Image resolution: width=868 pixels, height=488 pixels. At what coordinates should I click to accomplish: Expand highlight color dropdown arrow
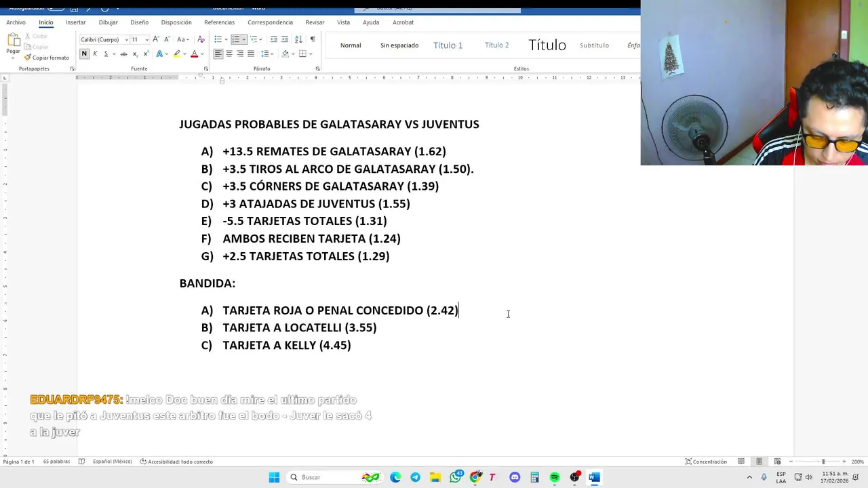tap(184, 54)
